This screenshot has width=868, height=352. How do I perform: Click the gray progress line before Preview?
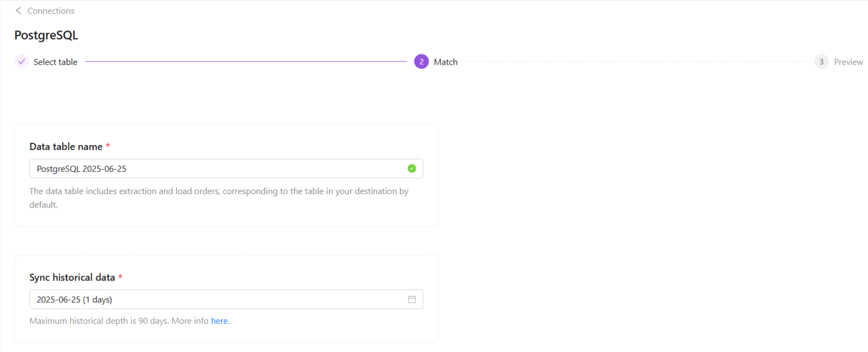coord(636,62)
